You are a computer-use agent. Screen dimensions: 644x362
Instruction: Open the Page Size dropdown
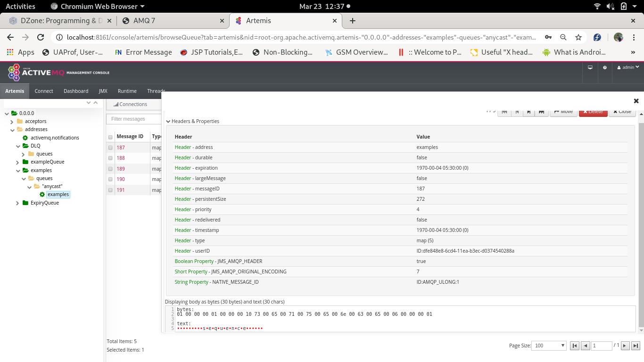(549, 346)
